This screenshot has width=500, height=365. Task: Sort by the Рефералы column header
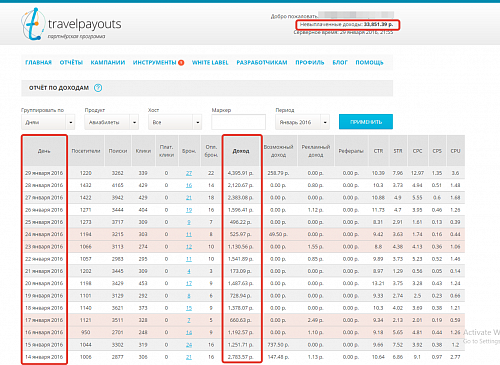click(x=351, y=151)
